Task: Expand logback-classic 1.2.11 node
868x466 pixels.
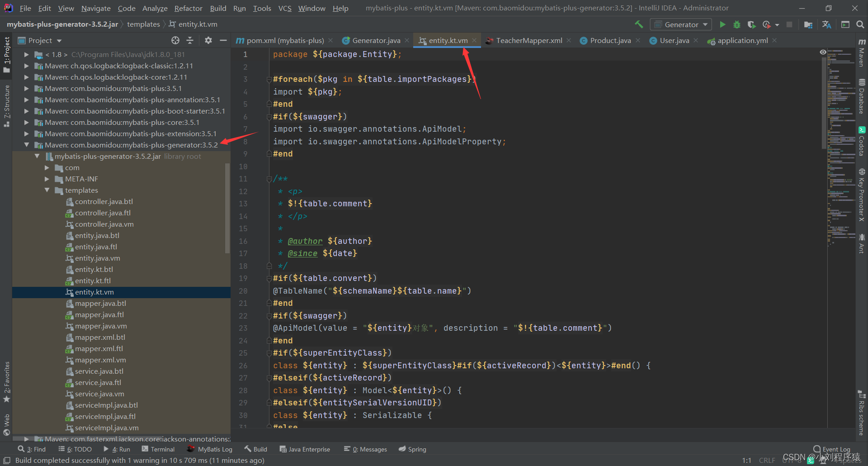Action: tap(26, 66)
